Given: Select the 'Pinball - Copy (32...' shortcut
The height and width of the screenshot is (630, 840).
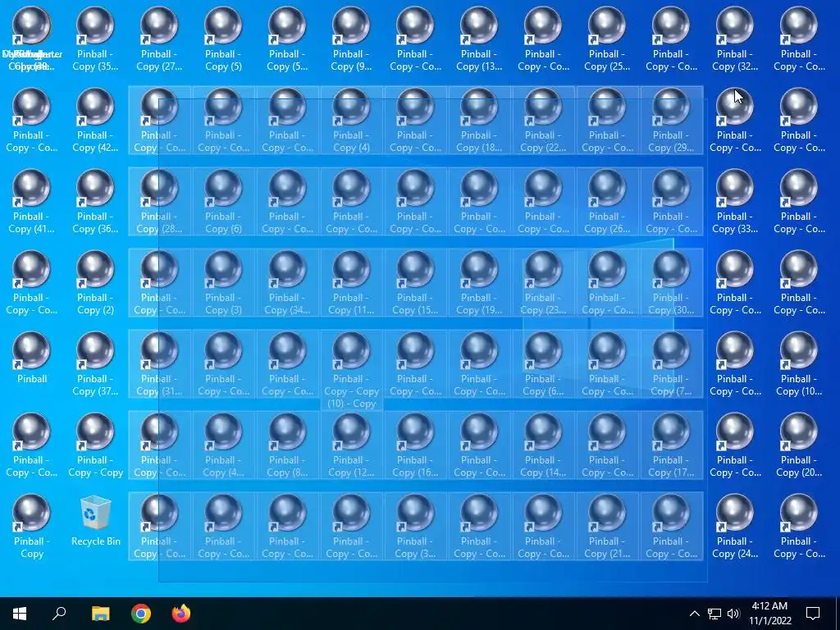Looking at the screenshot, I should [734, 39].
